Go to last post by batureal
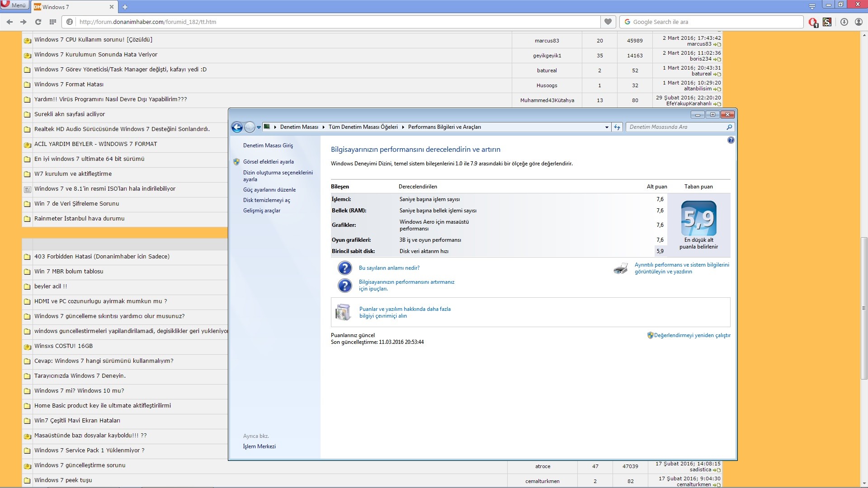Screen dimensions: 868x488 pyautogui.click(x=718, y=74)
